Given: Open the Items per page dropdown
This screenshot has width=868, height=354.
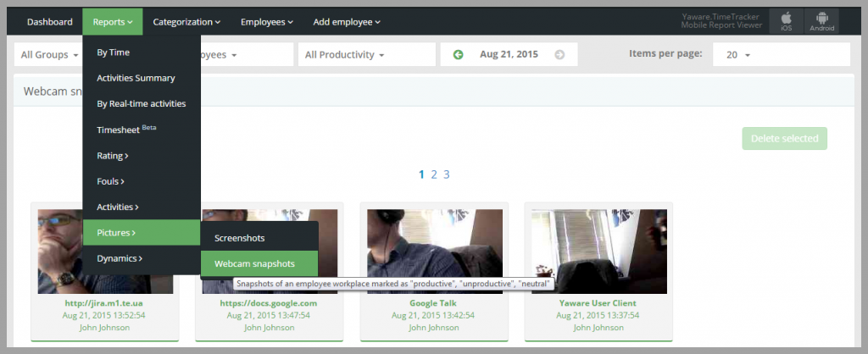Looking at the screenshot, I should [781, 55].
